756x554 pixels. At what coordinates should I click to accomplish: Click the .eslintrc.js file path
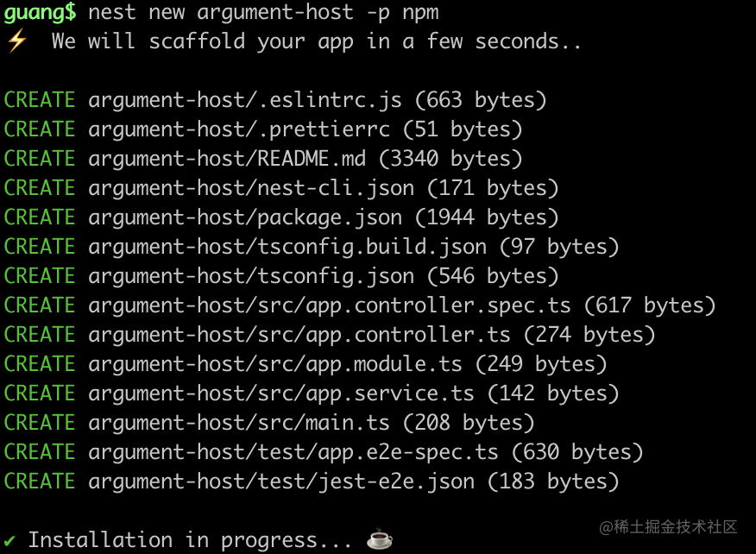[245, 100]
